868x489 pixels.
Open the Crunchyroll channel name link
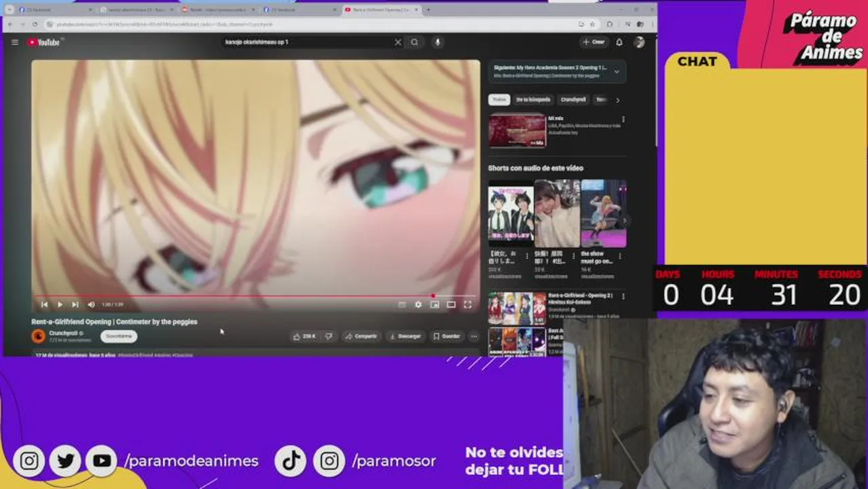click(63, 333)
